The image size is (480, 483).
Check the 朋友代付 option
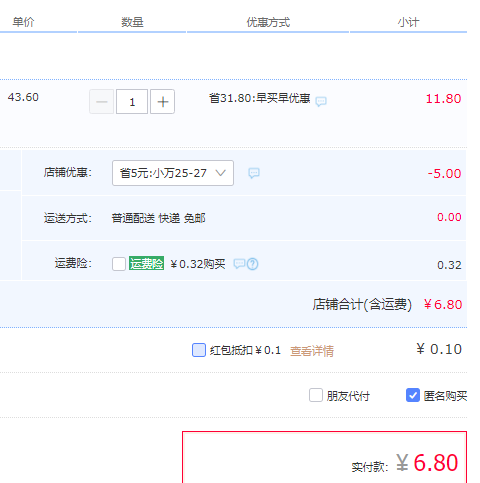click(x=316, y=395)
